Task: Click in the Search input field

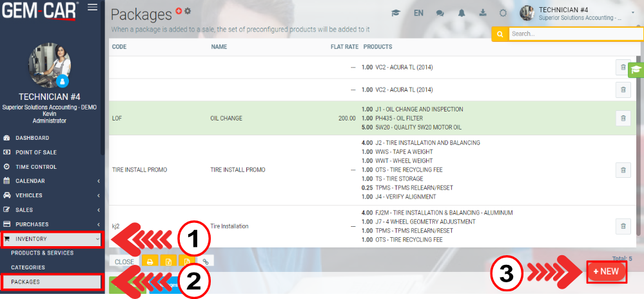Action: (x=574, y=34)
